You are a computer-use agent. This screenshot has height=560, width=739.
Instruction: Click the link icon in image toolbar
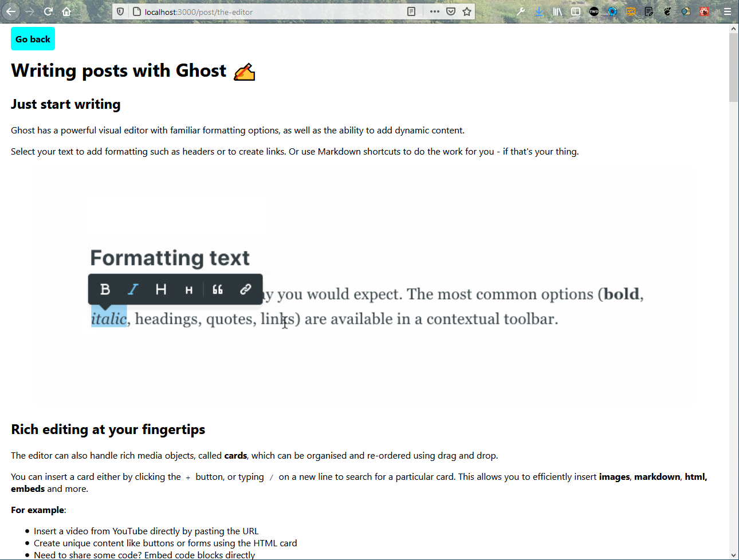(246, 289)
